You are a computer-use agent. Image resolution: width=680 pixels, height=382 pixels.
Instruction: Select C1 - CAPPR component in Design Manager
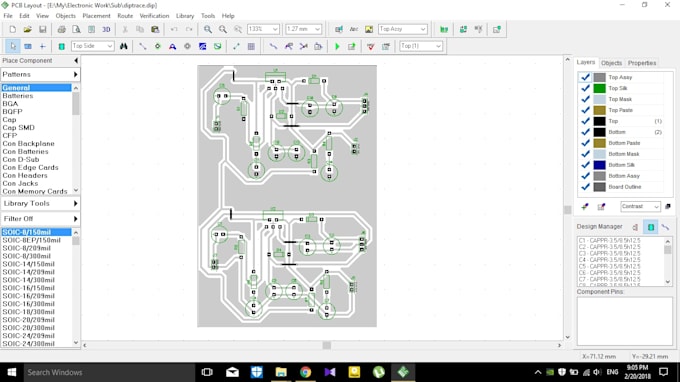click(609, 240)
